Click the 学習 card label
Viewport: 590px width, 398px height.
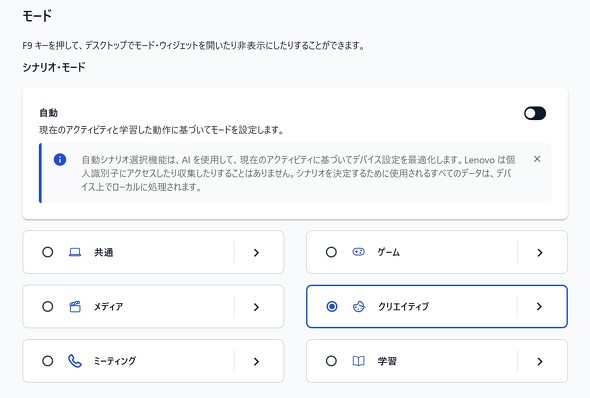click(x=387, y=361)
